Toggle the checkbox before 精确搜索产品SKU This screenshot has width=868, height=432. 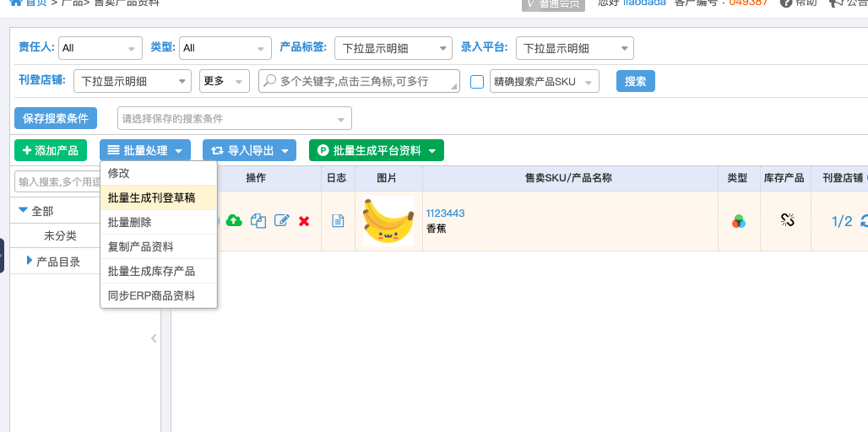476,81
